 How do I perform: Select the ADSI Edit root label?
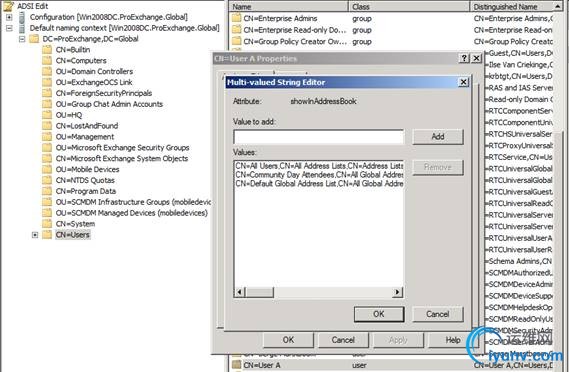[x=33, y=6]
